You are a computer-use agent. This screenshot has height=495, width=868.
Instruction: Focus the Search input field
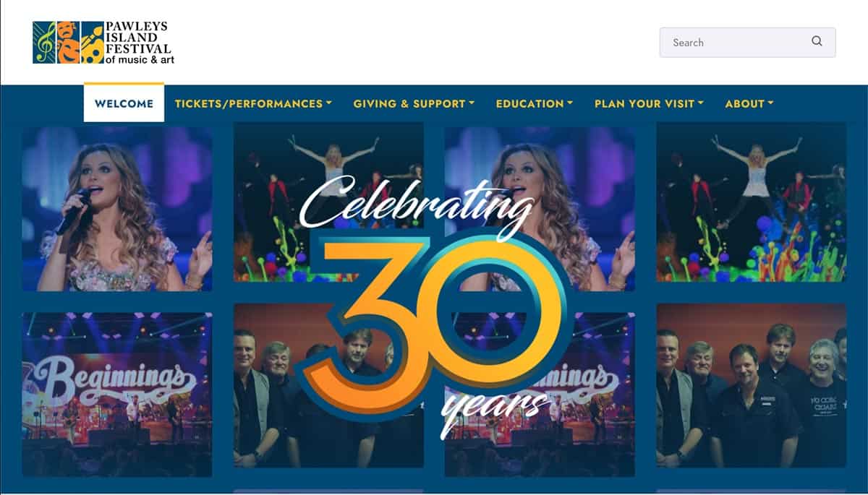747,42
